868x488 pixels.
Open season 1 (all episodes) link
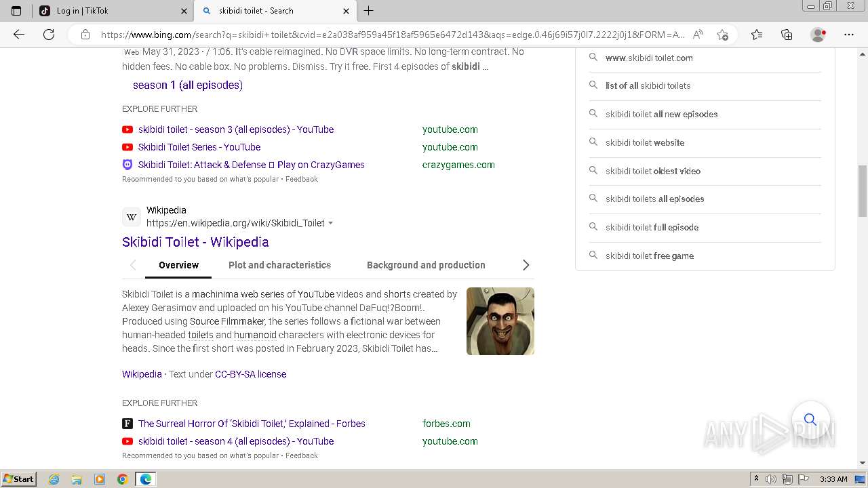(188, 85)
